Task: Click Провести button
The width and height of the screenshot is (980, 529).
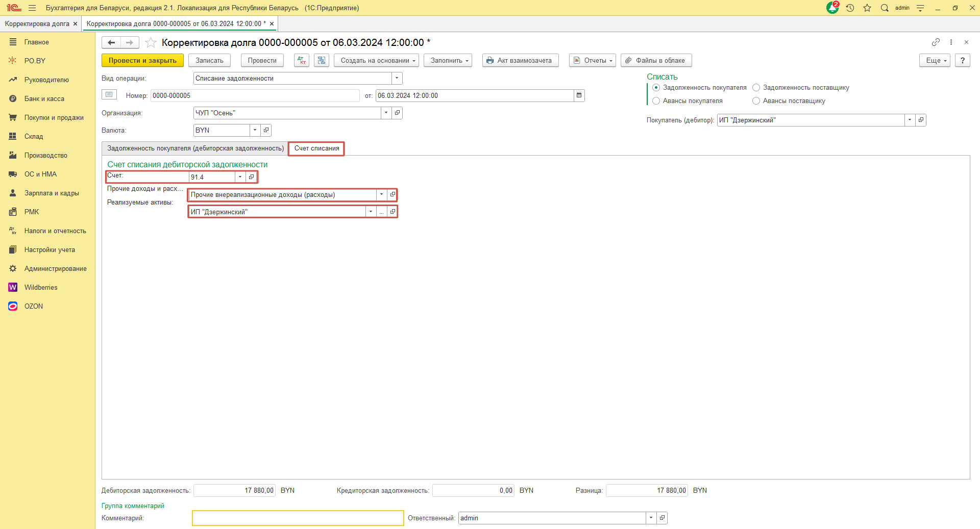Action: coord(262,60)
